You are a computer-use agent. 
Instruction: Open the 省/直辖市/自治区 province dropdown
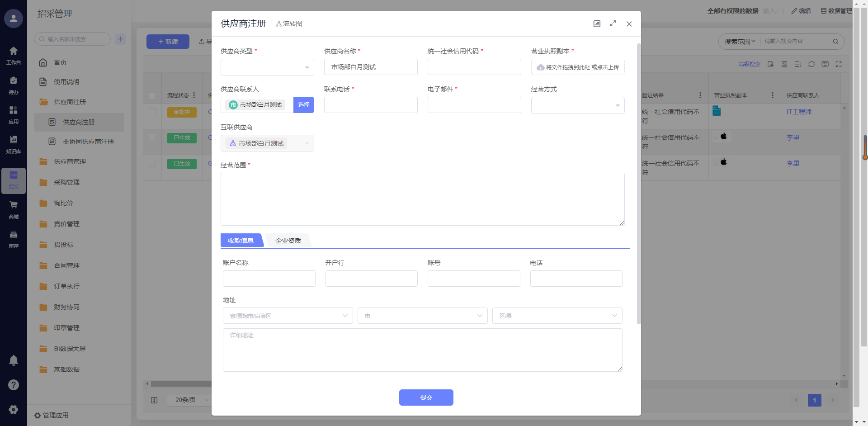pos(288,316)
